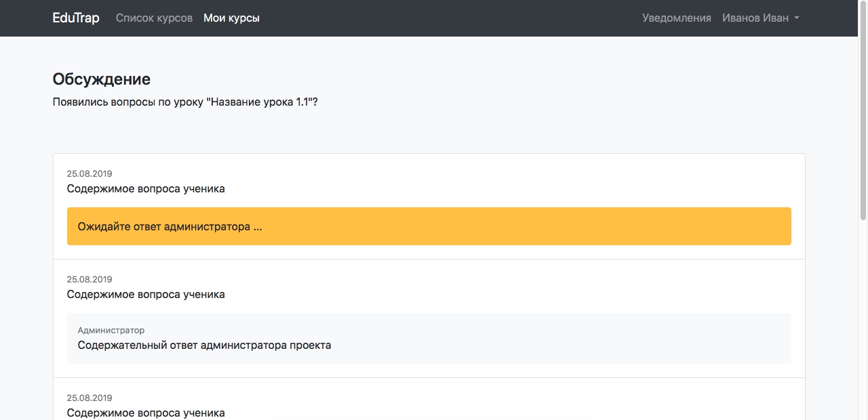Click the lesson name "Название урока 1.1"
868x420 pixels.
click(260, 103)
